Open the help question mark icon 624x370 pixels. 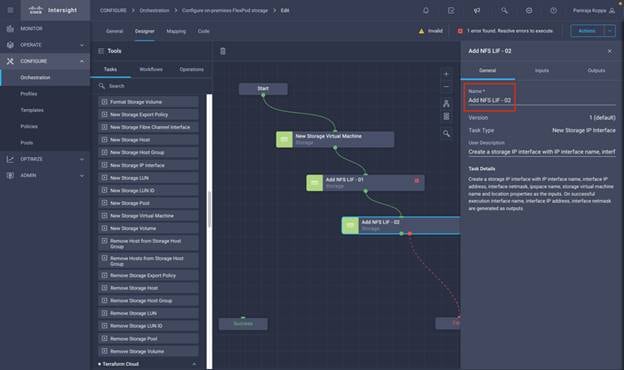coord(554,11)
